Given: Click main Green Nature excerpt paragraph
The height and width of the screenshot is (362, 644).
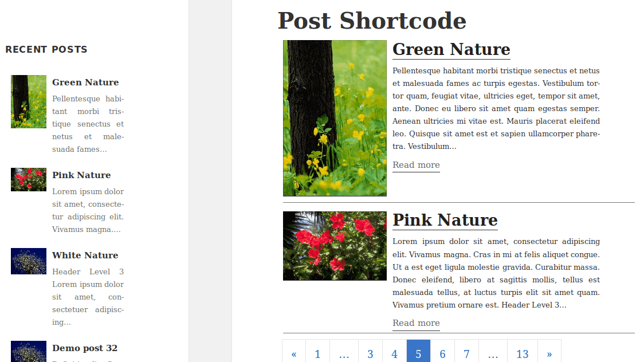Looking at the screenshot, I should click(496, 108).
